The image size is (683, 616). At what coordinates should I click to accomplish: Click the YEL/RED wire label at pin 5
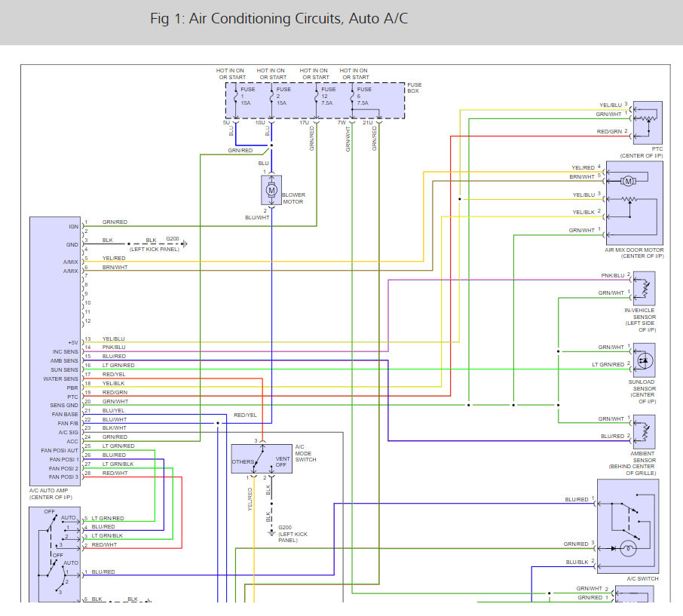point(114,259)
